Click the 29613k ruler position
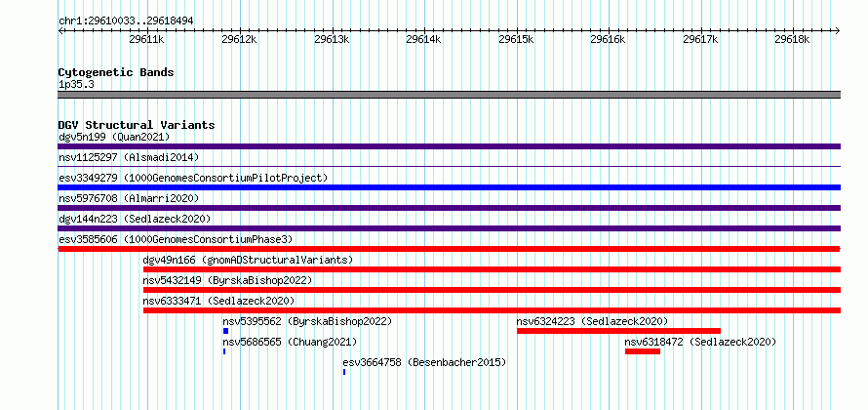 331,39
